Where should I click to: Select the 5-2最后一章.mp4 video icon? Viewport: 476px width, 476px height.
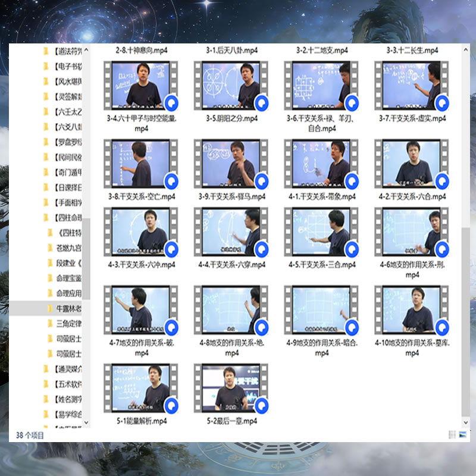231,389
